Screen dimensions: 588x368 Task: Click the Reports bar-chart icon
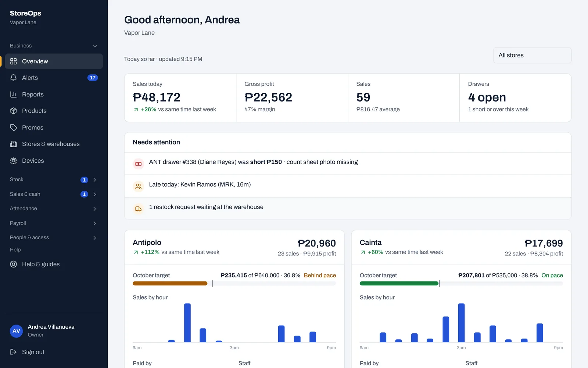click(14, 95)
